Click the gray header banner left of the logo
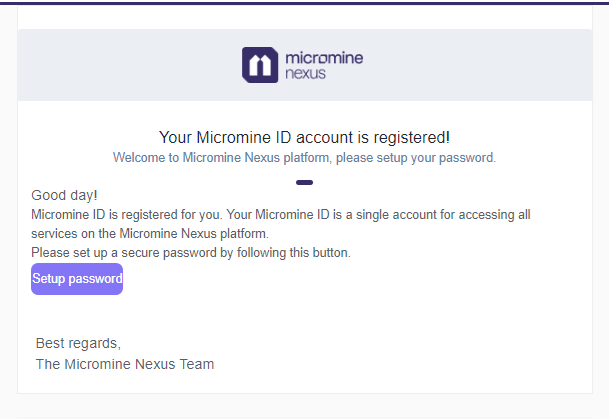The image size is (609, 419). [x=120, y=65]
